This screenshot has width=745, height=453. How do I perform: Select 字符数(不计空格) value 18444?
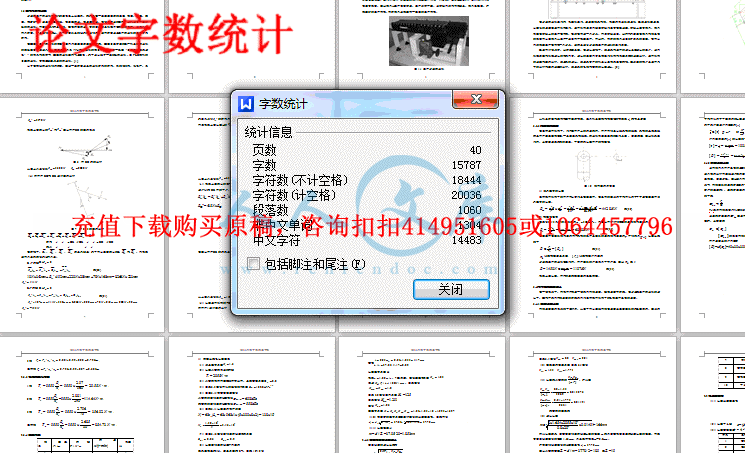coord(467,180)
